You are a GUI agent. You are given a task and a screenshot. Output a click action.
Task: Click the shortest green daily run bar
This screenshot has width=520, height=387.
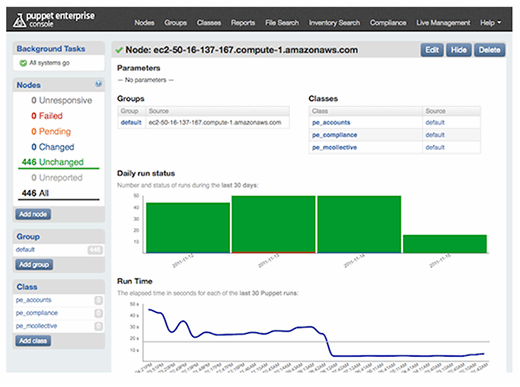pyautogui.click(x=445, y=244)
